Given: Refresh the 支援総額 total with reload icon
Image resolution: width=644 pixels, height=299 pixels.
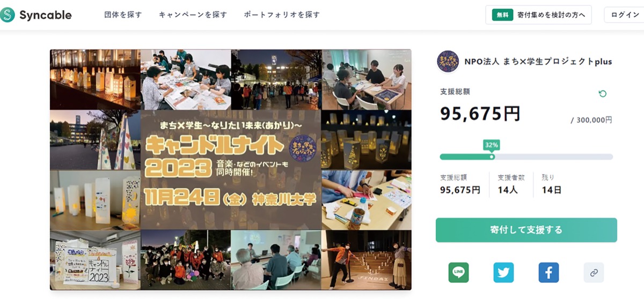Looking at the screenshot, I should point(603,94).
